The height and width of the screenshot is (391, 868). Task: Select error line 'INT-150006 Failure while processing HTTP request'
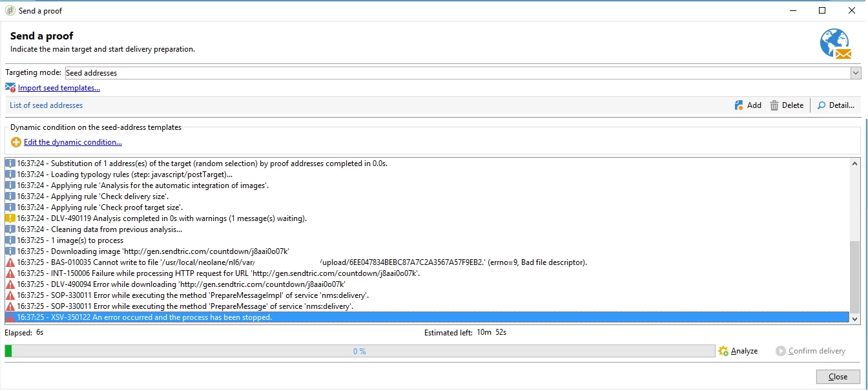[426, 273]
